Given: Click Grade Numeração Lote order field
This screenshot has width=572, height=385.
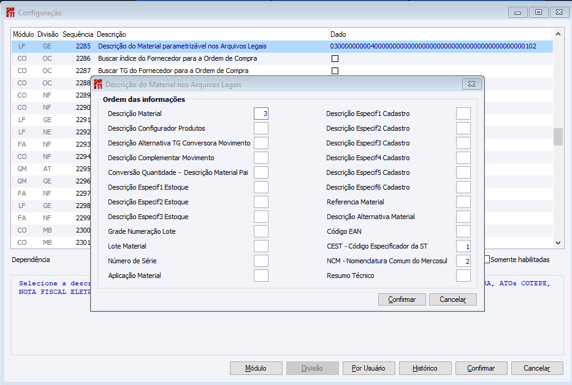Looking at the screenshot, I should [261, 231].
